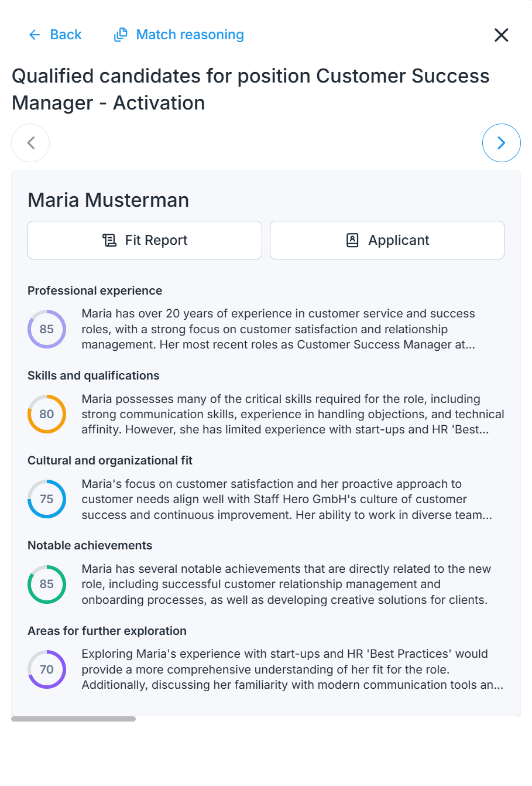Viewport: 532px width, 786px height.
Task: Expand the Cultural and organizational fit text
Action: (287, 499)
